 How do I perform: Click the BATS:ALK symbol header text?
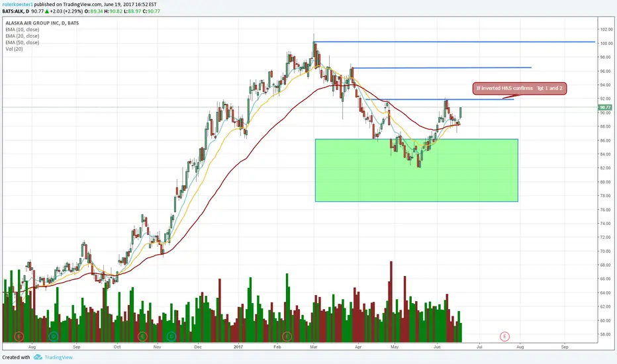[13, 11]
